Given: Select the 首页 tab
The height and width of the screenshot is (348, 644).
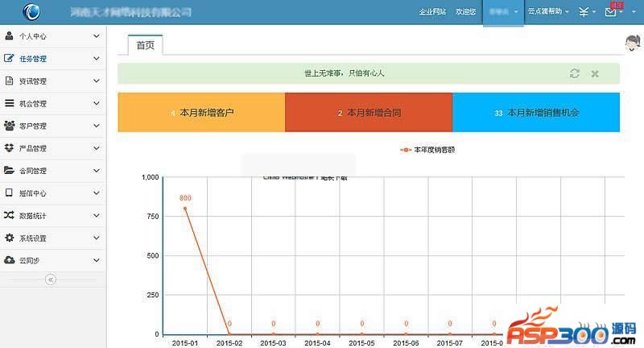Looking at the screenshot, I should (x=145, y=45).
